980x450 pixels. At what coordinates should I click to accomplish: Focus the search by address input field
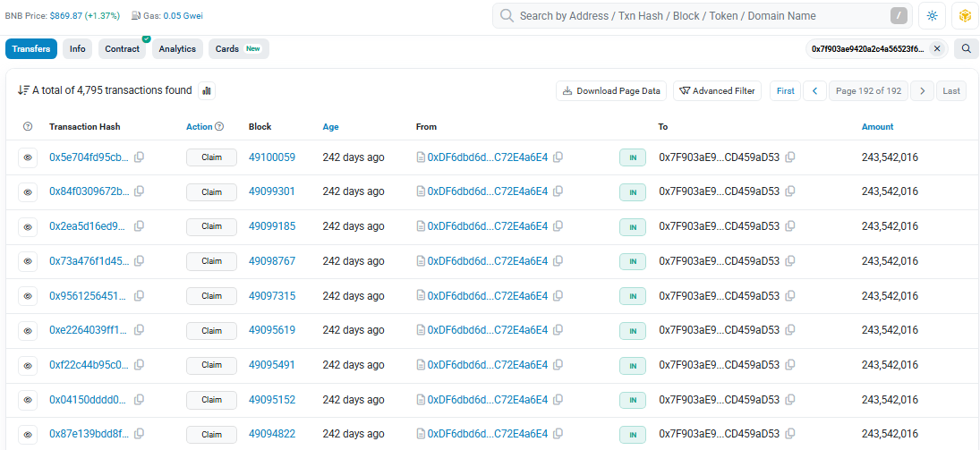[703, 15]
